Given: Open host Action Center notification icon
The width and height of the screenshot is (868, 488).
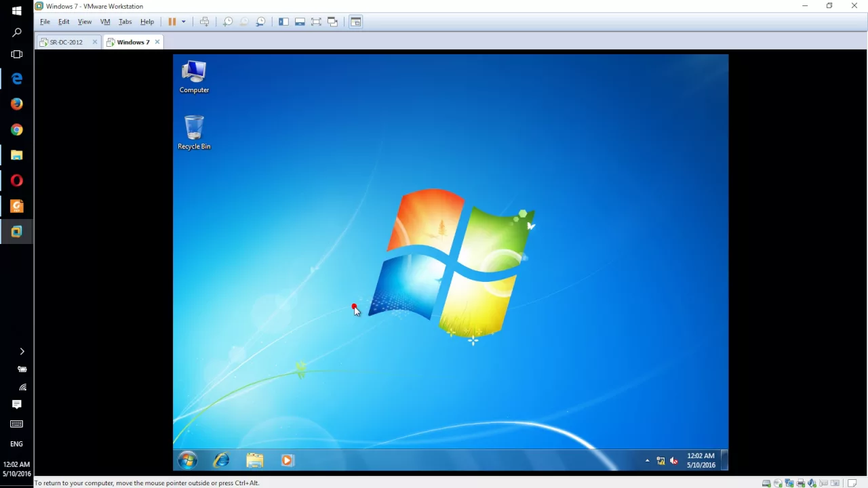Looking at the screenshot, I should [17, 404].
